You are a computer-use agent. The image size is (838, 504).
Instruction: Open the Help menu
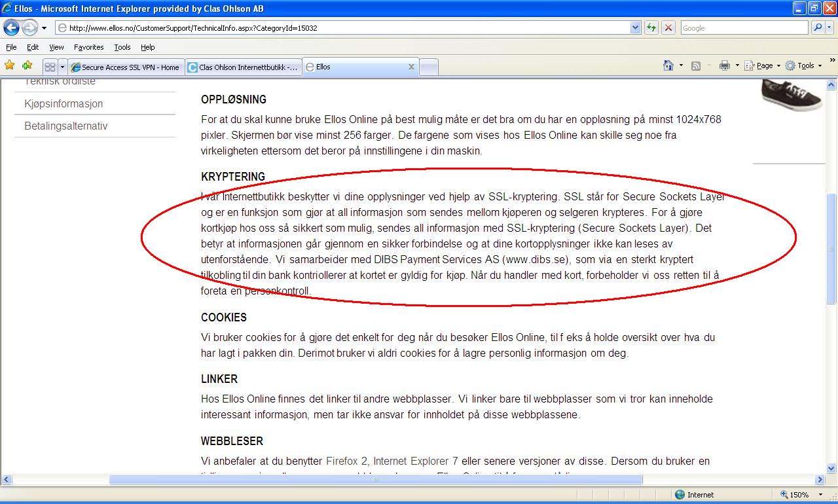(x=148, y=47)
